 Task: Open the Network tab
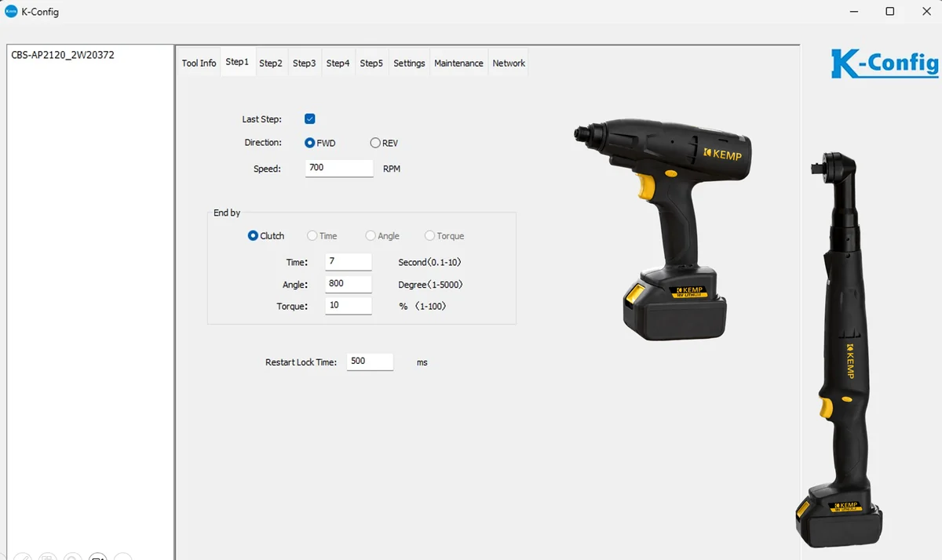[509, 64]
